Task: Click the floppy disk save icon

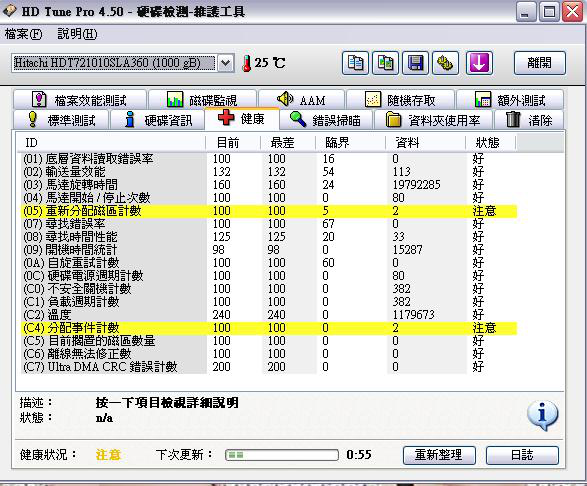Action: (x=415, y=63)
